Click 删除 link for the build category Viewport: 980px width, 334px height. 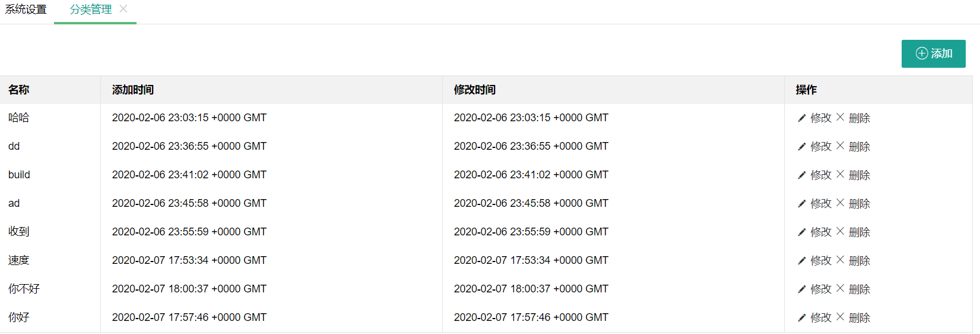click(x=860, y=175)
